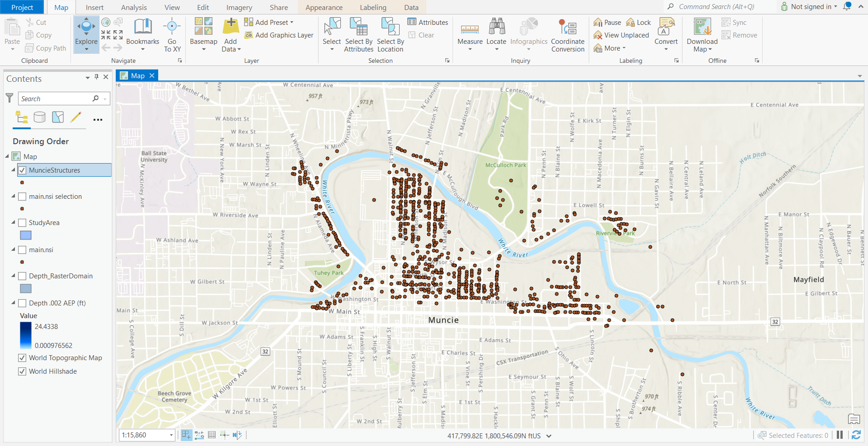Expand the More labeling options
The image size is (868, 446).
coord(610,48)
